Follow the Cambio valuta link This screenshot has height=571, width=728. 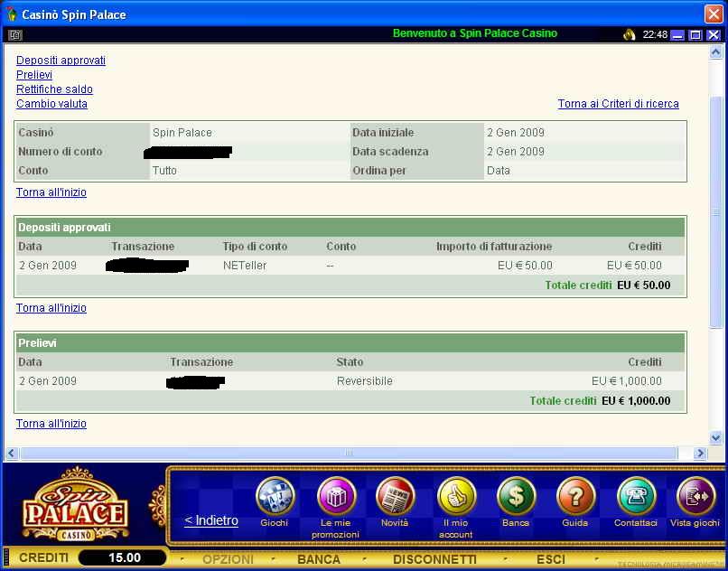(52, 104)
